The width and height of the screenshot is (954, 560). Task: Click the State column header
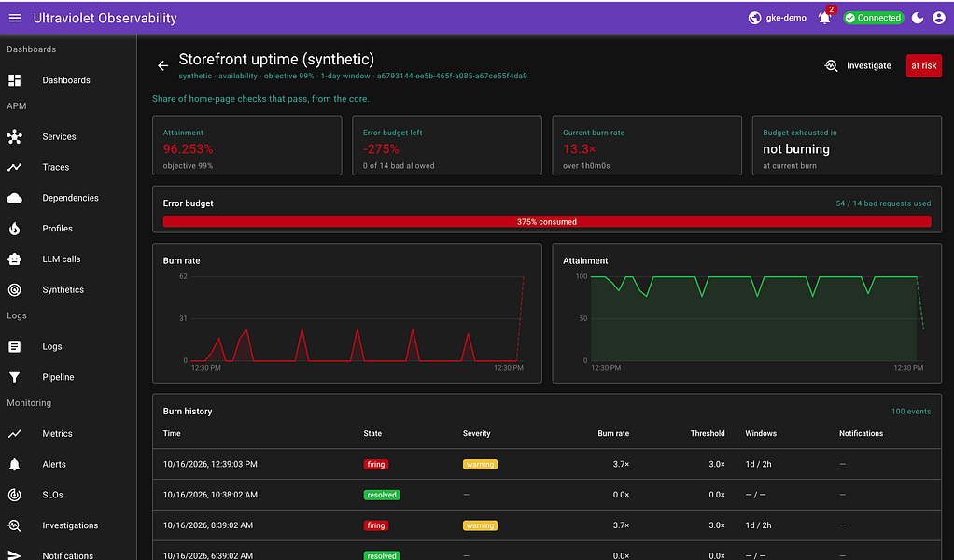372,433
